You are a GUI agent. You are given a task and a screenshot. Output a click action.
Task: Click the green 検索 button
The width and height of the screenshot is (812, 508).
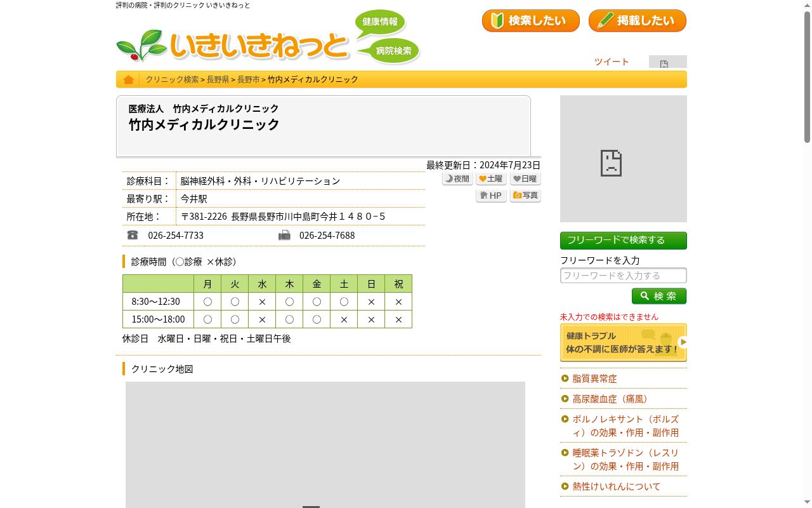(x=659, y=297)
